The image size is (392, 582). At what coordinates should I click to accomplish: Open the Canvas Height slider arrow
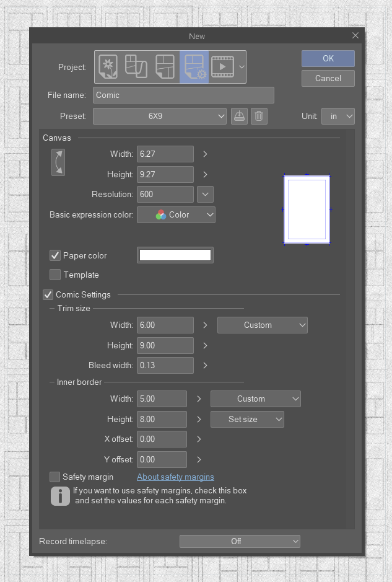coord(205,174)
